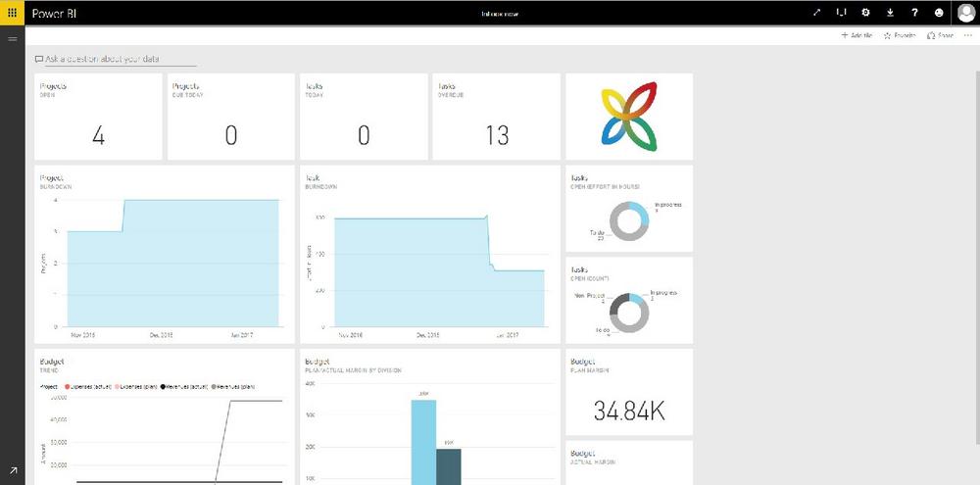Open the help question mark menu

914,13
